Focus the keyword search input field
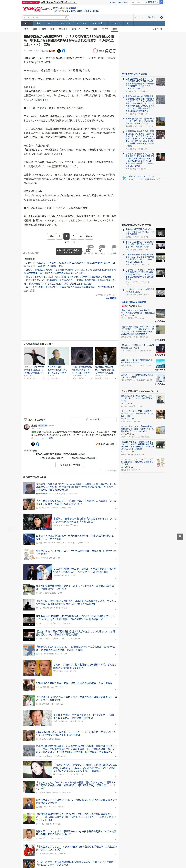186x868 pixels. [x=44, y=18]
